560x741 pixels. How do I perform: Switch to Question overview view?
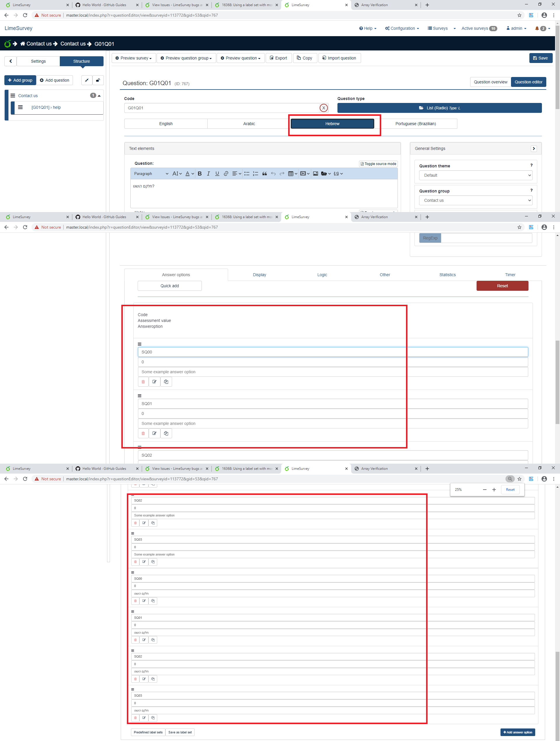(x=490, y=82)
